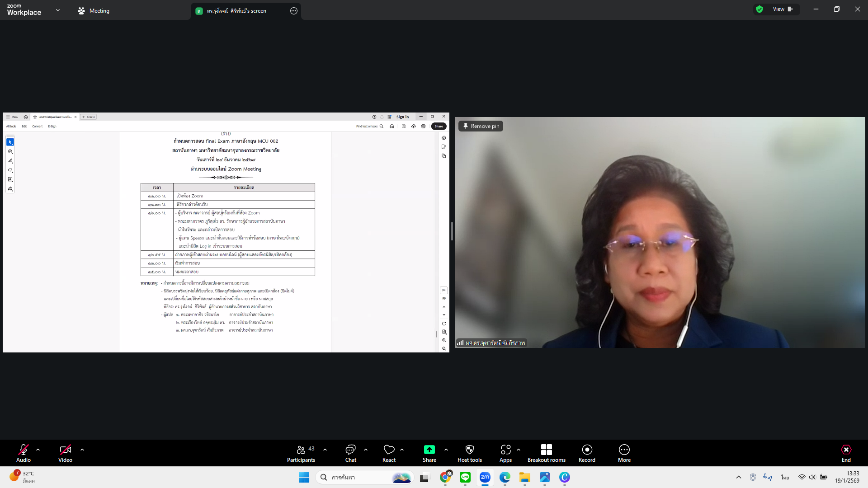Open the Zoom Workplace dropdown chevron
The width and height of the screenshot is (868, 488).
[x=58, y=10]
